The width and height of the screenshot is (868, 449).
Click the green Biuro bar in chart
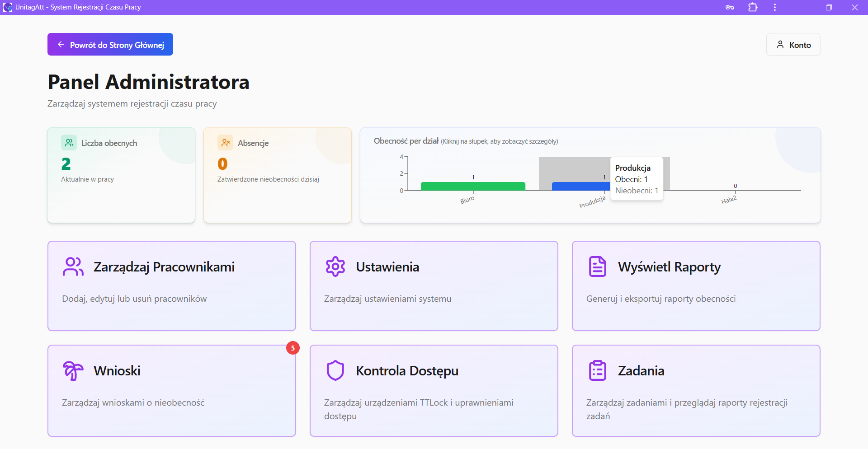click(x=473, y=186)
